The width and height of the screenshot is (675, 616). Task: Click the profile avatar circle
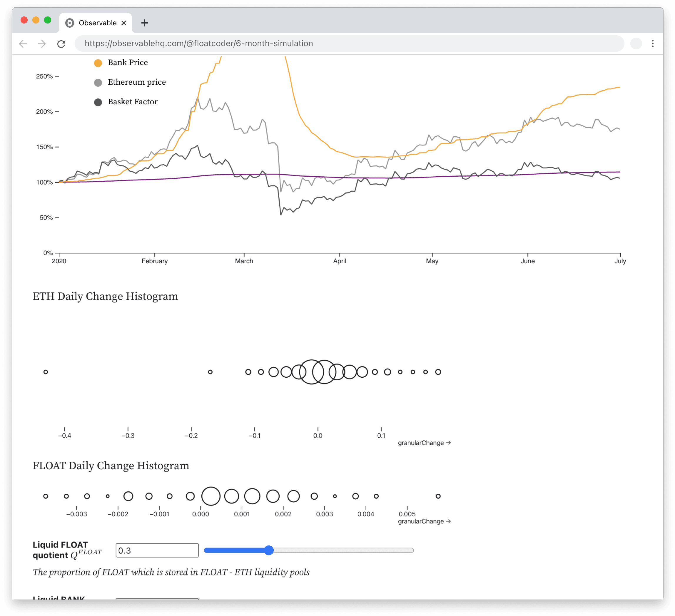tap(636, 43)
